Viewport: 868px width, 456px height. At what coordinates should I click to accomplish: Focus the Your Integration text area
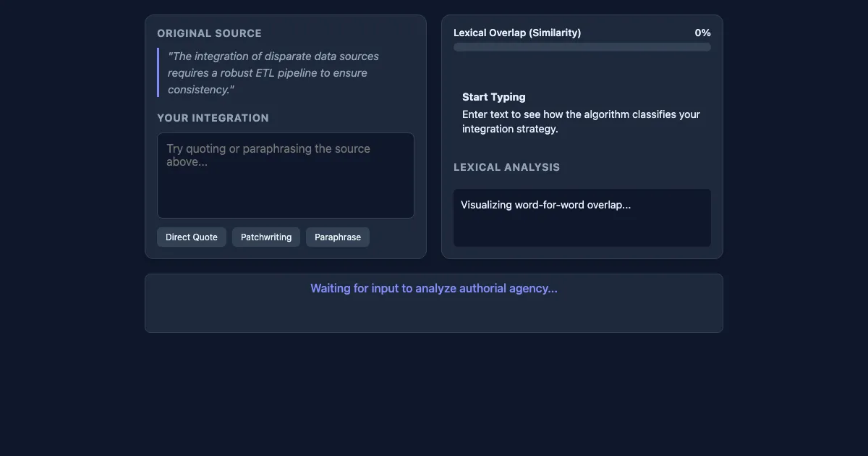286,175
